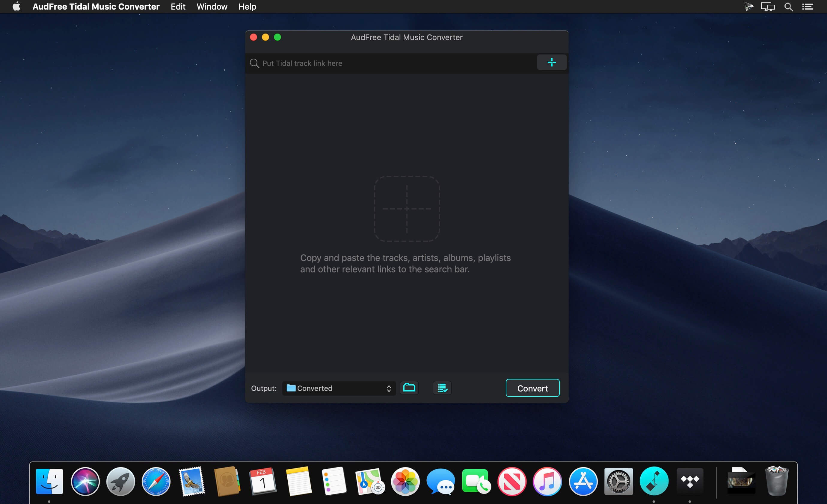Viewport: 827px width, 504px height.
Task: Open the converted history list icon
Action: click(442, 388)
